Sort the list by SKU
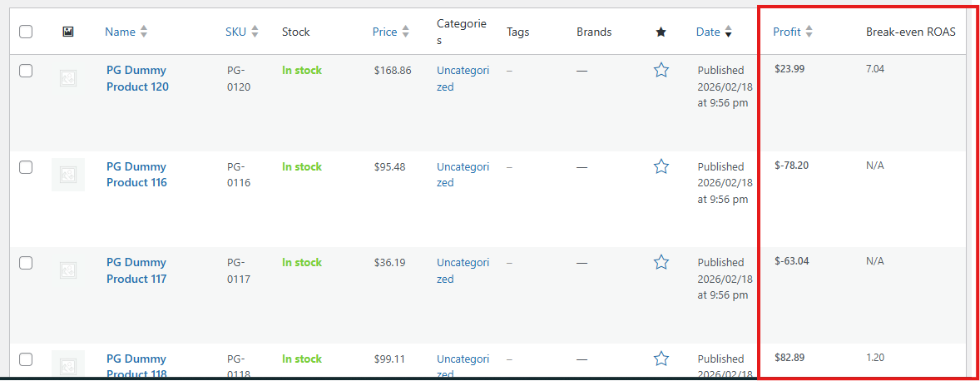Image resolution: width=980 pixels, height=381 pixels. [x=235, y=32]
